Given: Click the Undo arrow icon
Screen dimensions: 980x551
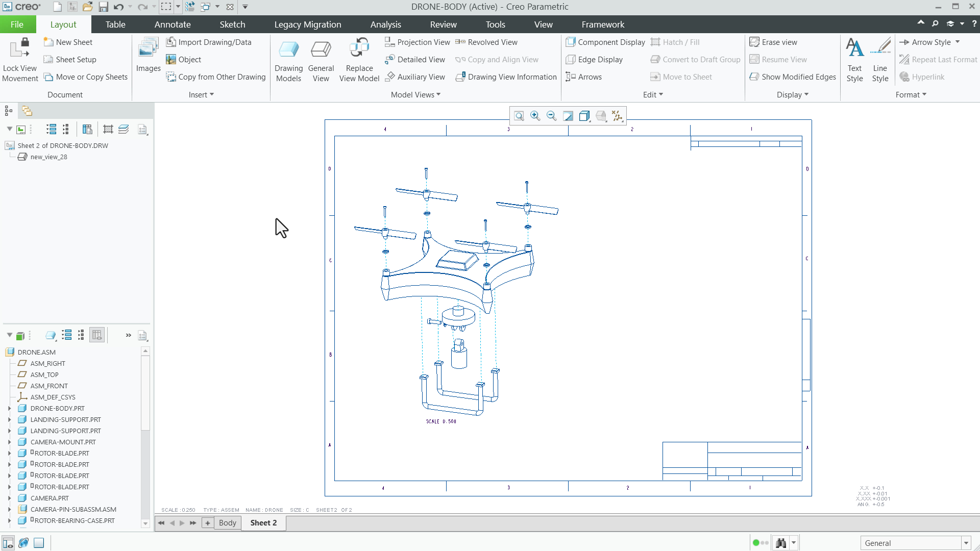Looking at the screenshot, I should 118,7.
